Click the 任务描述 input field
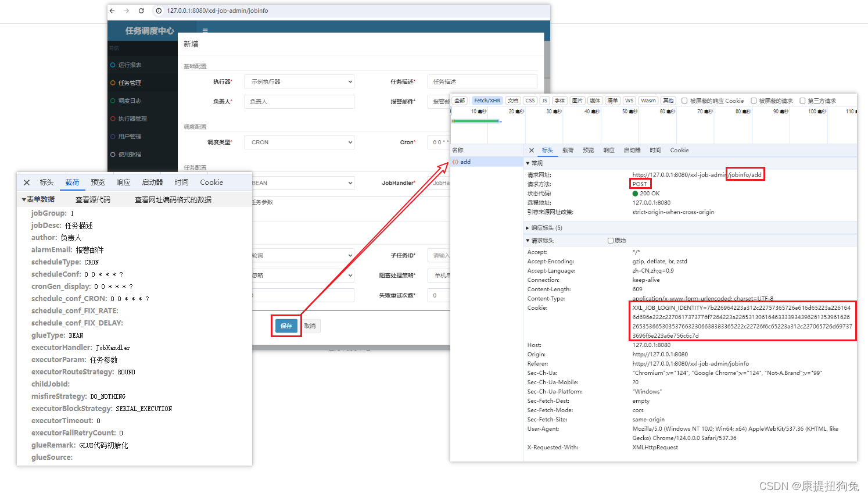 pyautogui.click(x=482, y=82)
